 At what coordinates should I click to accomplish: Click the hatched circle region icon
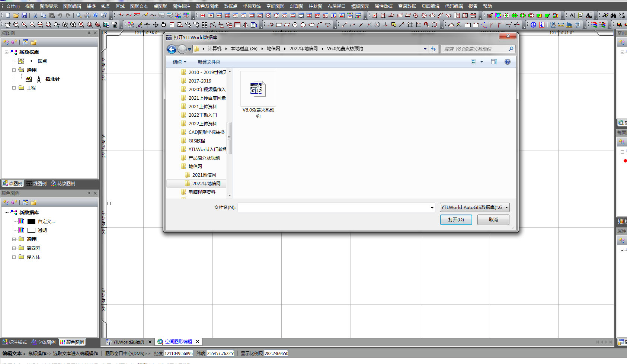click(416, 15)
